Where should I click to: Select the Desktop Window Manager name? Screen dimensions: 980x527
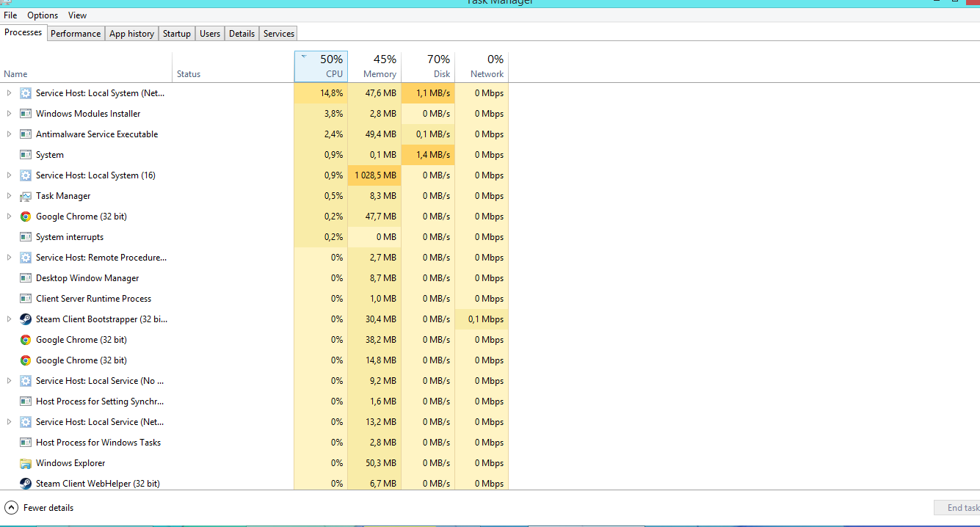click(87, 278)
